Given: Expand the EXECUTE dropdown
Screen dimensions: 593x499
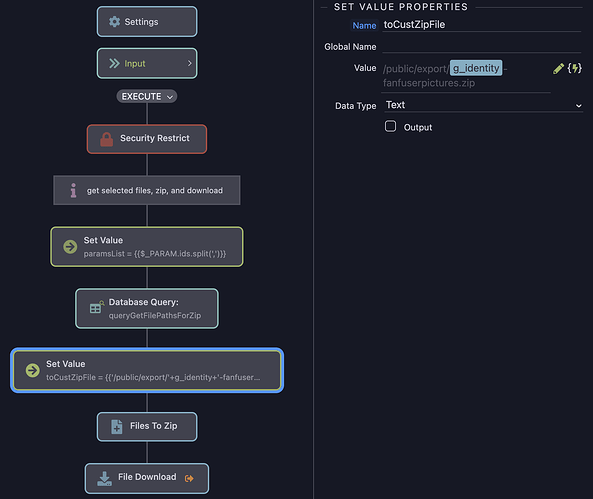Looking at the screenshot, I should [x=147, y=96].
